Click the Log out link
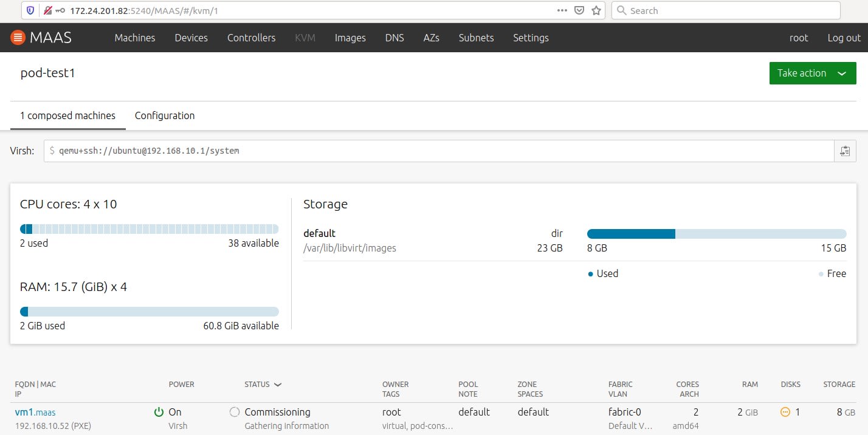This screenshot has width=868, height=435. coord(844,38)
